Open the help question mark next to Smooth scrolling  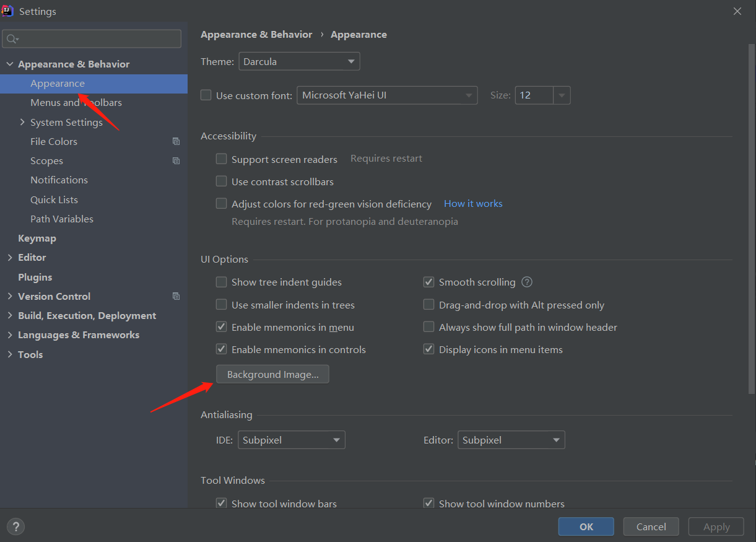pyautogui.click(x=527, y=282)
